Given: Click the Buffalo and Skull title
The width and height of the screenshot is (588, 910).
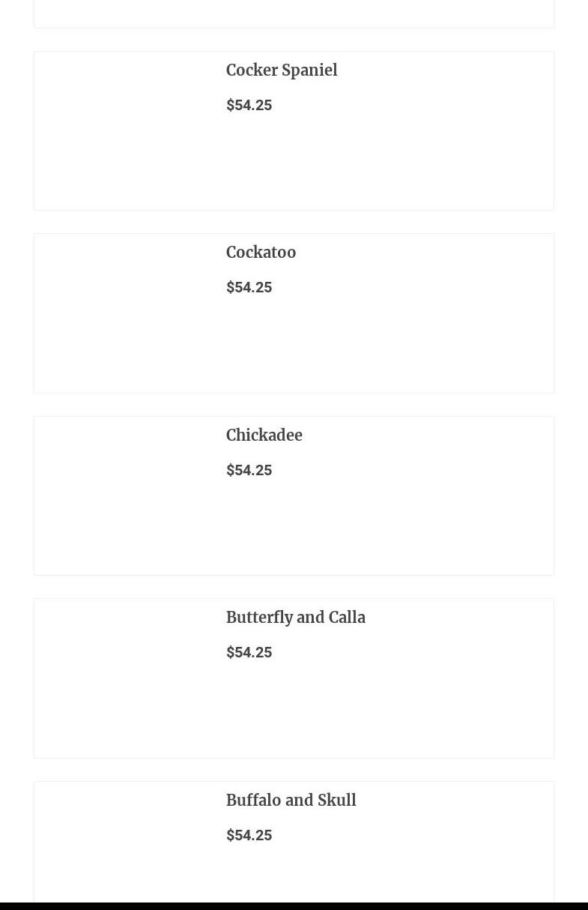Looking at the screenshot, I should 291,801.
